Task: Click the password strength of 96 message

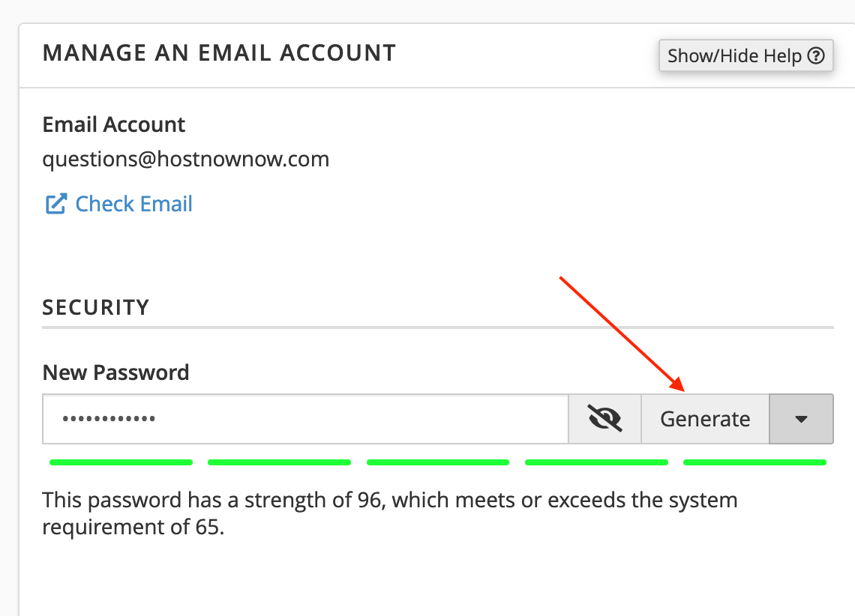Action: coord(390,513)
